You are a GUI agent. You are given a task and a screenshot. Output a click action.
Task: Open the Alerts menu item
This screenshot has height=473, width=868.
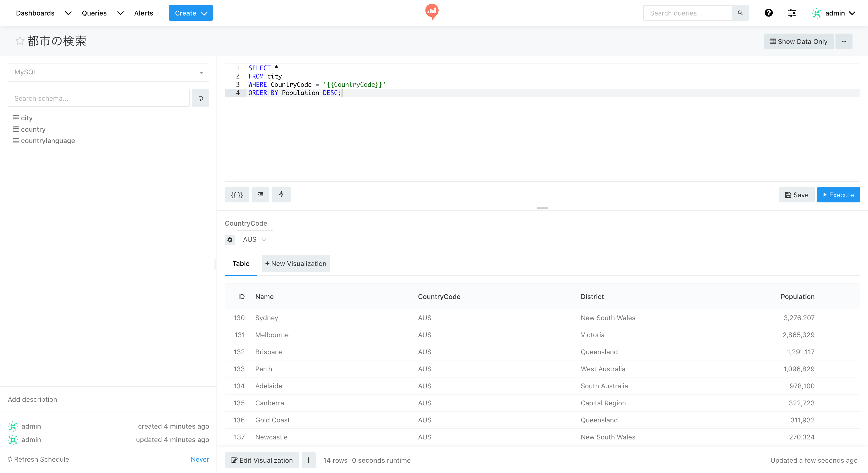(x=144, y=13)
